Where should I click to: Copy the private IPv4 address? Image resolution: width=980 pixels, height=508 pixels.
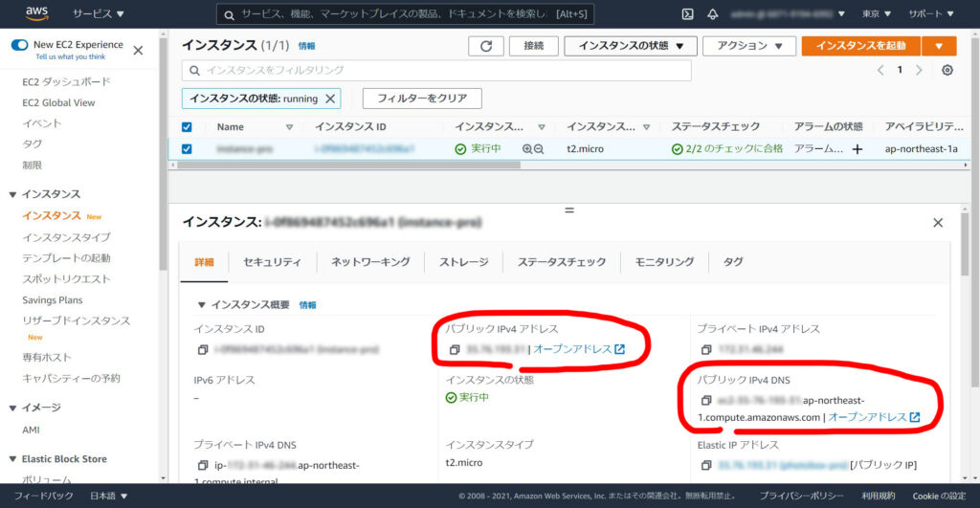pyautogui.click(x=705, y=349)
